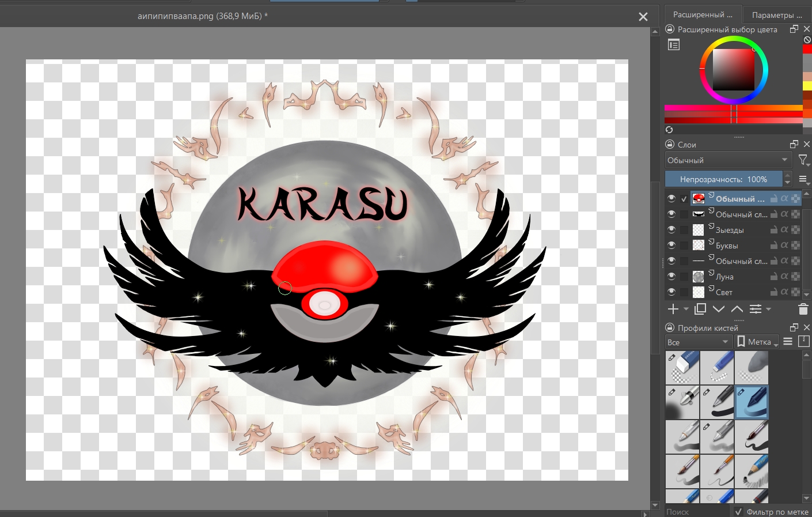
Task: Open the Метка tag button menu
Action: (757, 342)
